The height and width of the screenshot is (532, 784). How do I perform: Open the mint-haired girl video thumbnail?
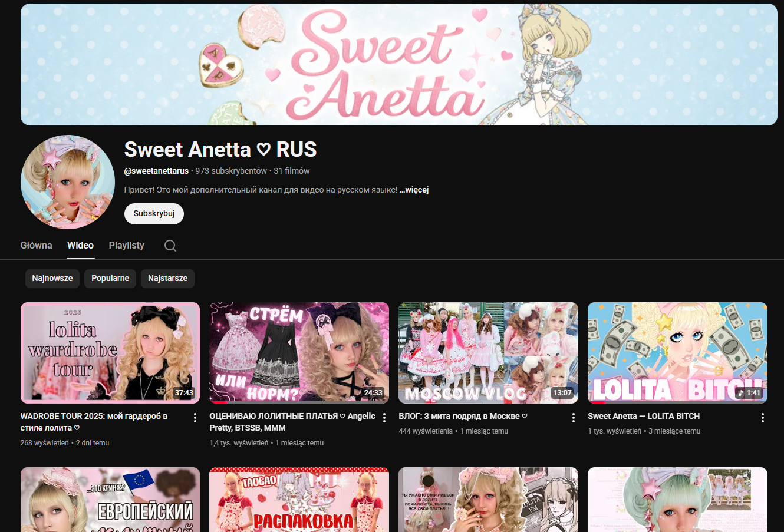[x=677, y=500]
